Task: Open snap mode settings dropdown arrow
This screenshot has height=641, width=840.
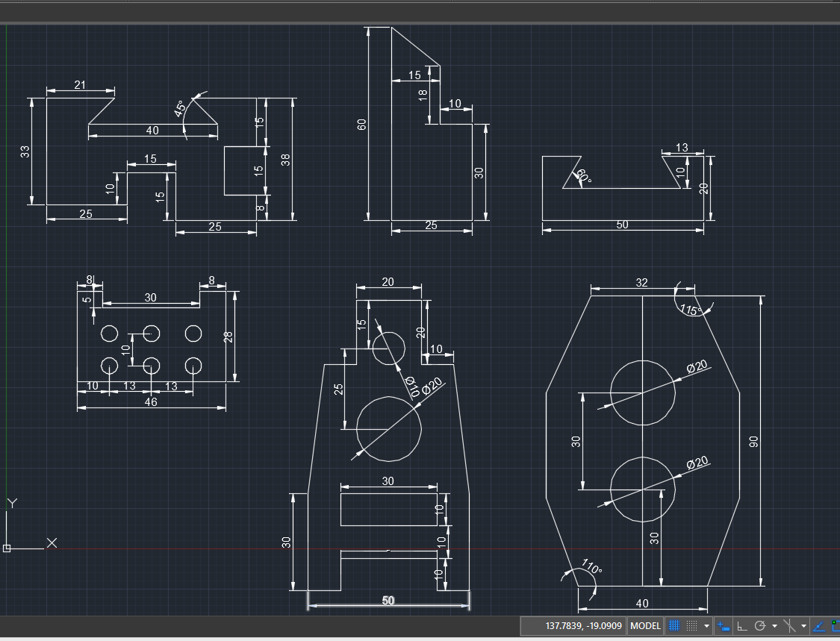Action: (706, 626)
